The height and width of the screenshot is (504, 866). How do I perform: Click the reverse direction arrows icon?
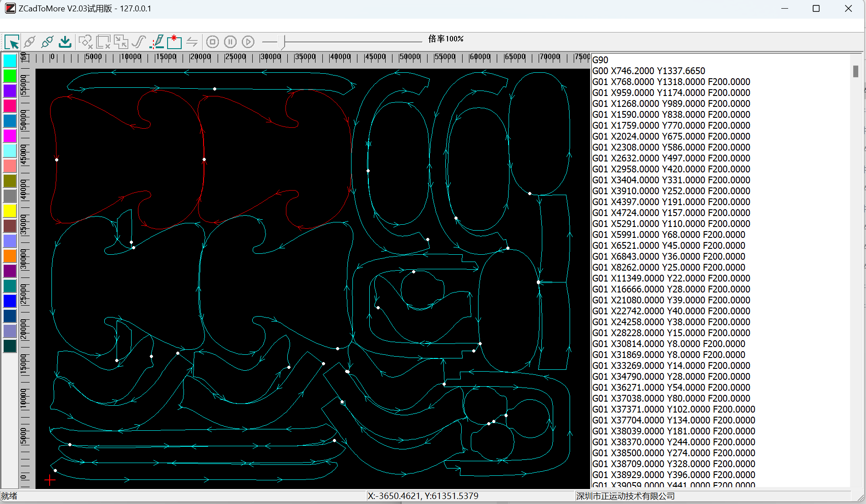click(192, 42)
